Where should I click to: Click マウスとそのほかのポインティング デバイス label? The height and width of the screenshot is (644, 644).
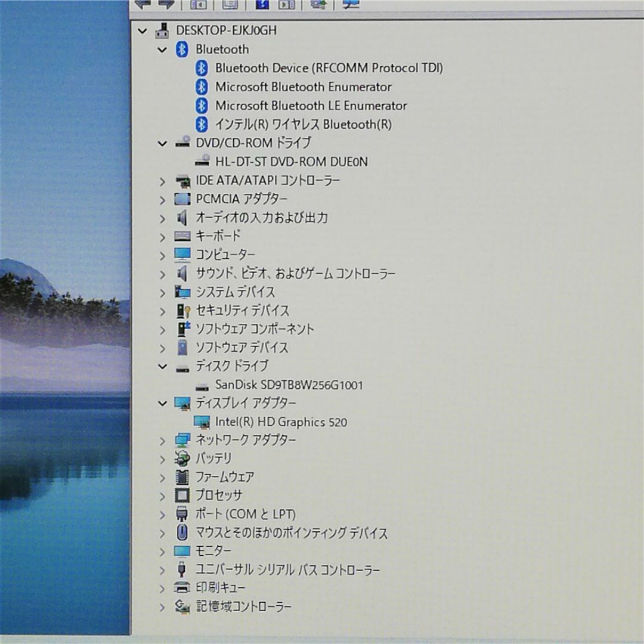(292, 533)
